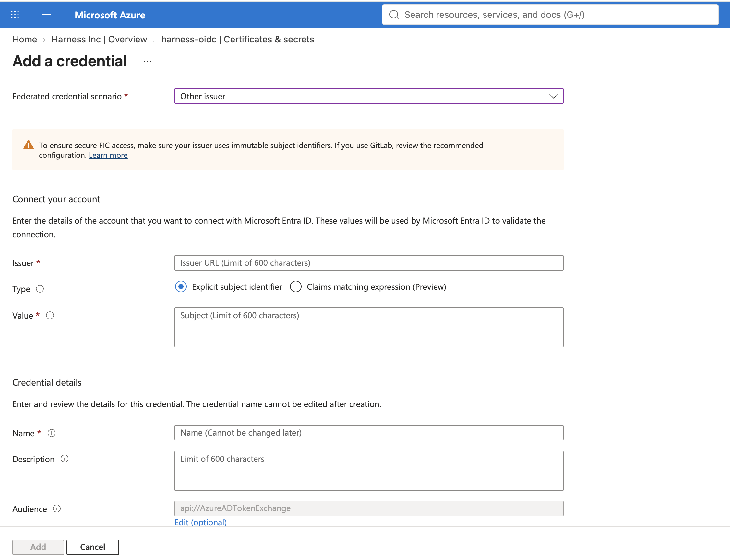Screen dimensions: 730x560
Task: Open the Azure apps grid launcher icon
Action: point(15,15)
